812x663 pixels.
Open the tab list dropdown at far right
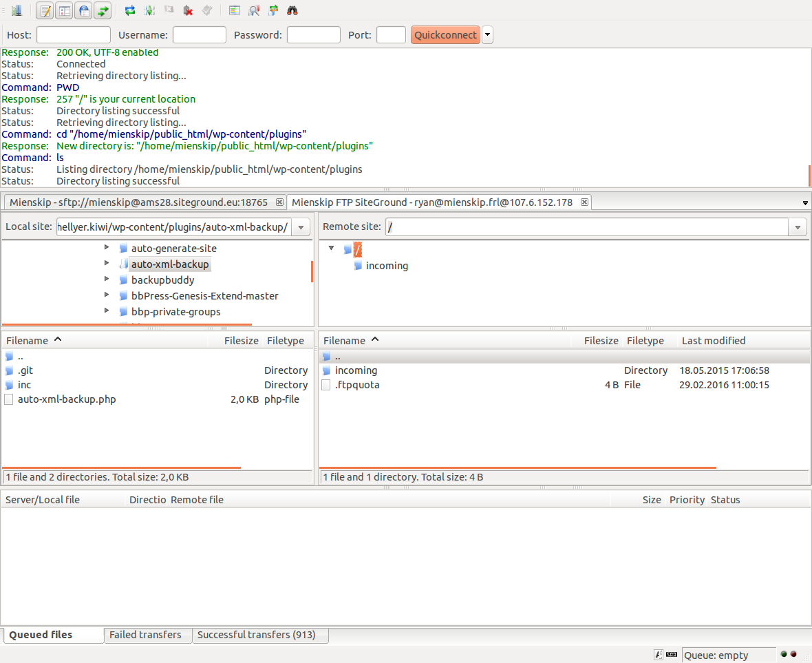coord(805,202)
